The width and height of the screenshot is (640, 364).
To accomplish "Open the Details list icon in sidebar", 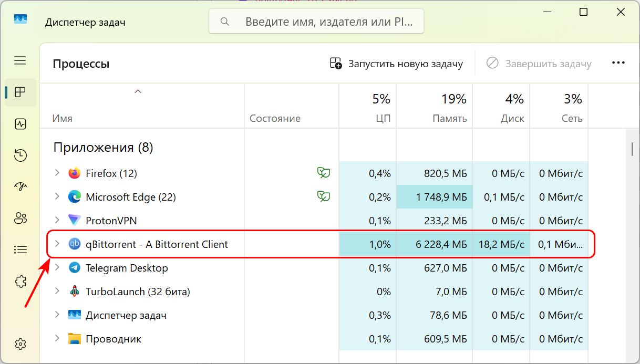I will click(20, 249).
